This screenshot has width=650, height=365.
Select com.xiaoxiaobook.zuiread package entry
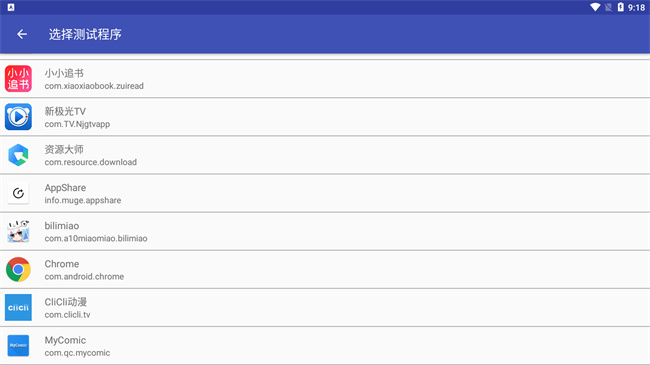click(x=94, y=86)
